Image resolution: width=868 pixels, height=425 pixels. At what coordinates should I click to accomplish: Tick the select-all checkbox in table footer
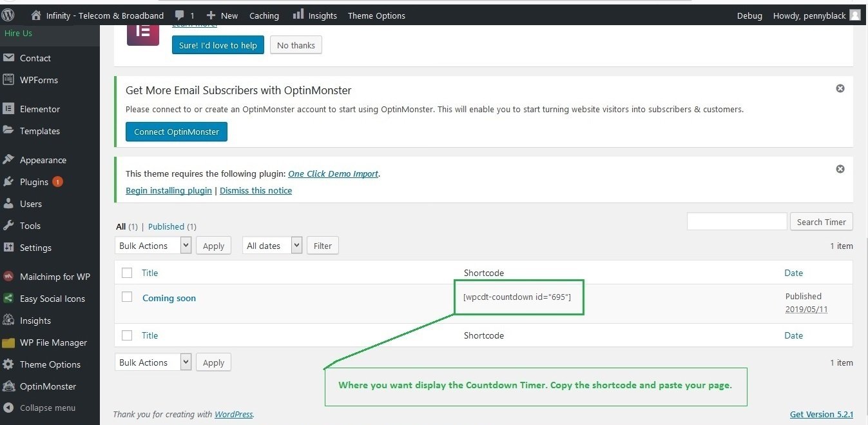(127, 335)
